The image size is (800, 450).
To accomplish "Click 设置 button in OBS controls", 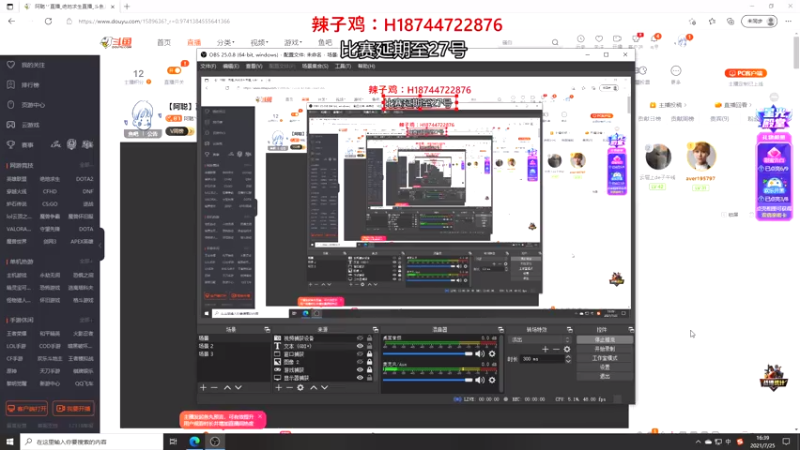I will [605, 367].
